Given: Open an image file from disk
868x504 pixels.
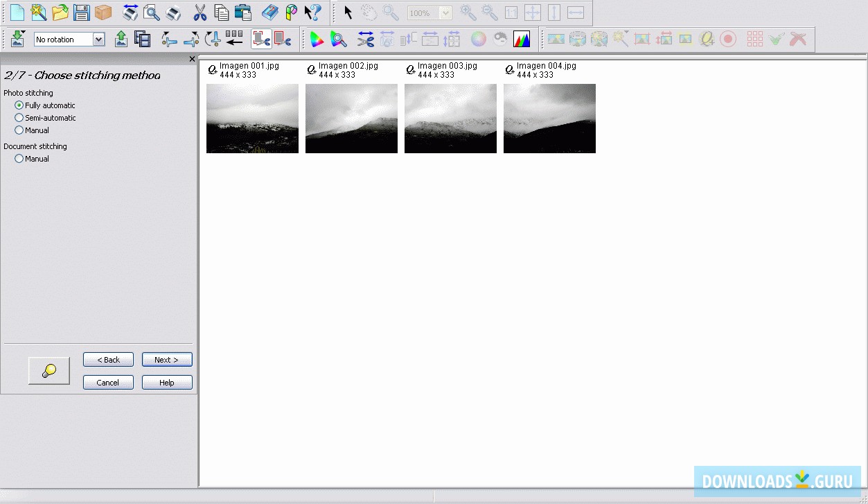Looking at the screenshot, I should pyautogui.click(x=61, y=12).
